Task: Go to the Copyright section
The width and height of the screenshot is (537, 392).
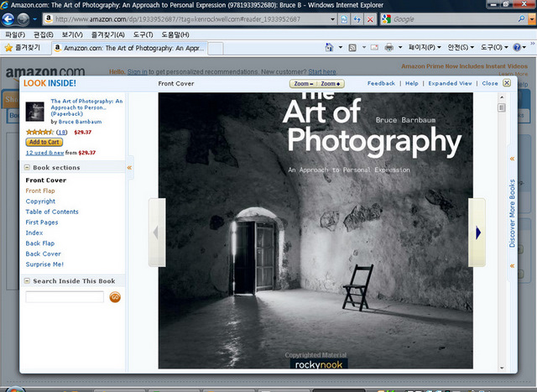Action: click(x=40, y=201)
